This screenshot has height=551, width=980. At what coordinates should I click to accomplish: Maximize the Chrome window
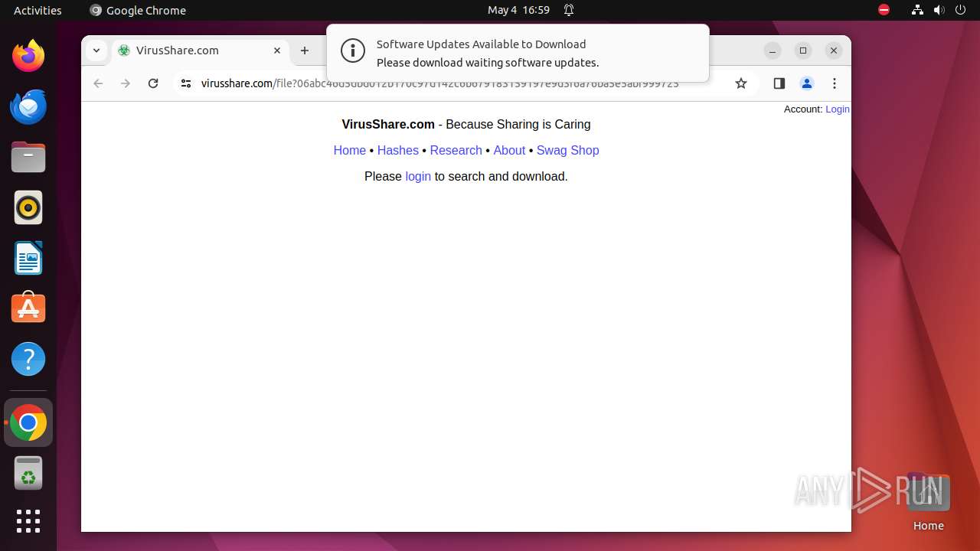pyautogui.click(x=803, y=51)
